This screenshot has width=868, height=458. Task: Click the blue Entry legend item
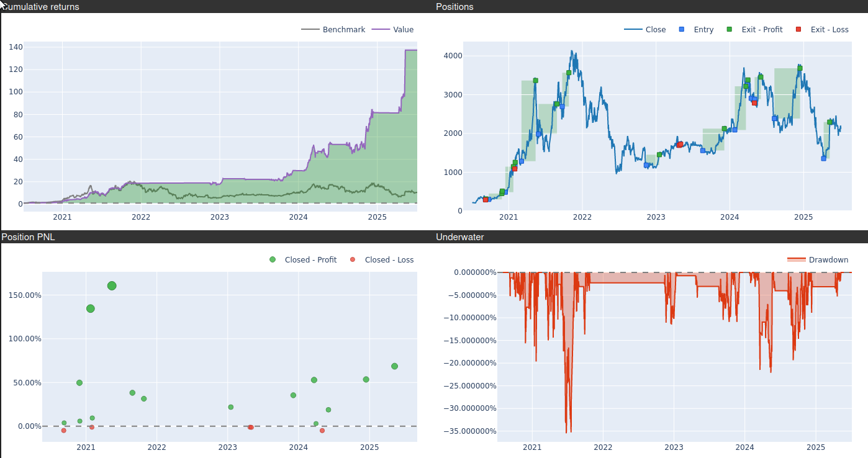[703, 30]
